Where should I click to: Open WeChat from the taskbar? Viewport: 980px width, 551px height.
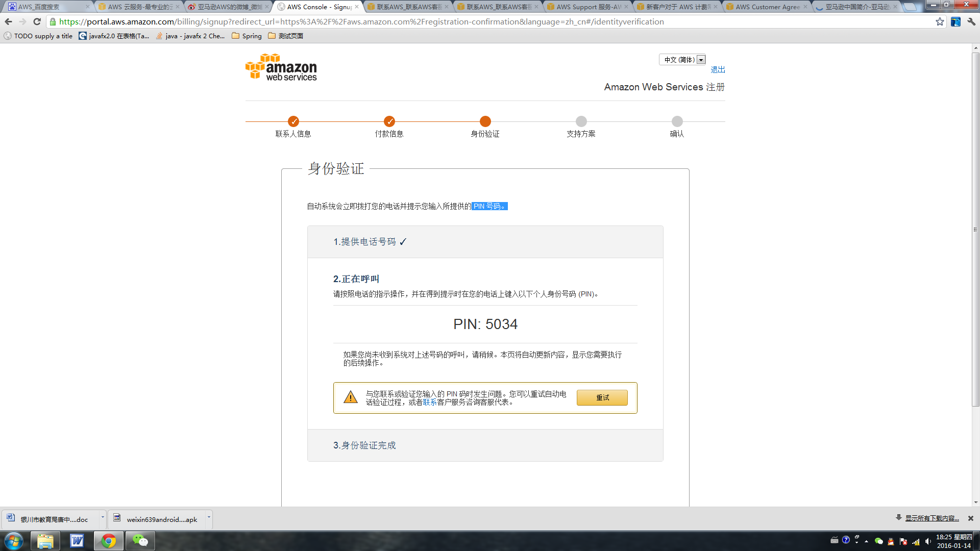click(x=140, y=541)
